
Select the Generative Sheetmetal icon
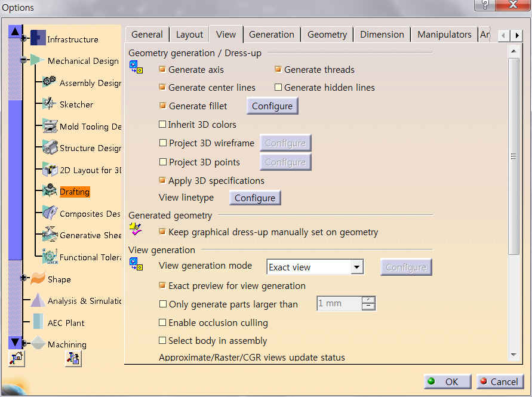point(50,235)
